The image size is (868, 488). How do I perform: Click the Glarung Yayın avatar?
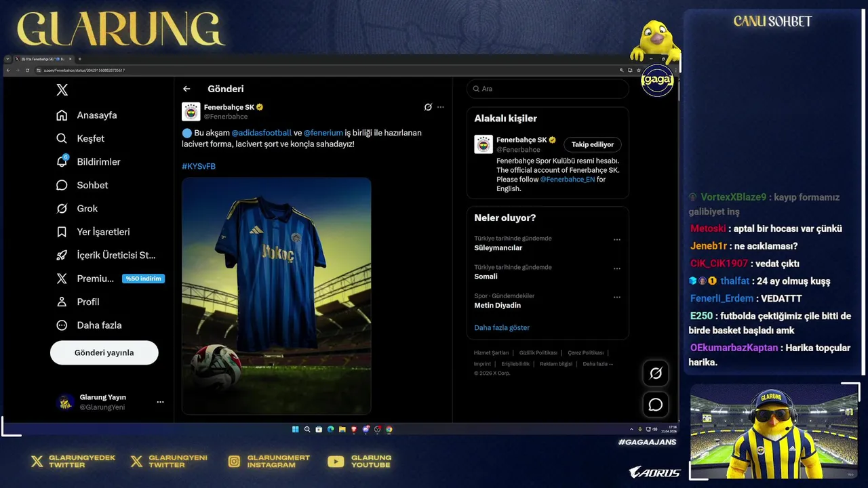pos(65,402)
